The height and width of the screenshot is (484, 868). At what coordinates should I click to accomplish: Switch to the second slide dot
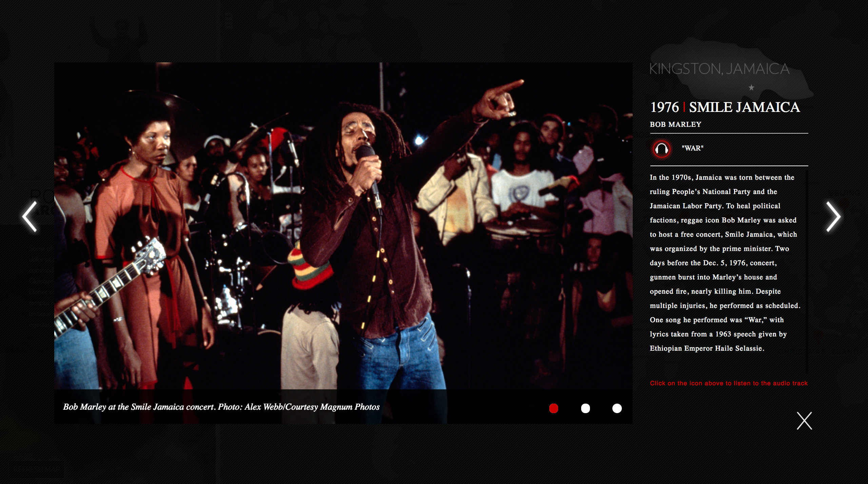point(585,408)
